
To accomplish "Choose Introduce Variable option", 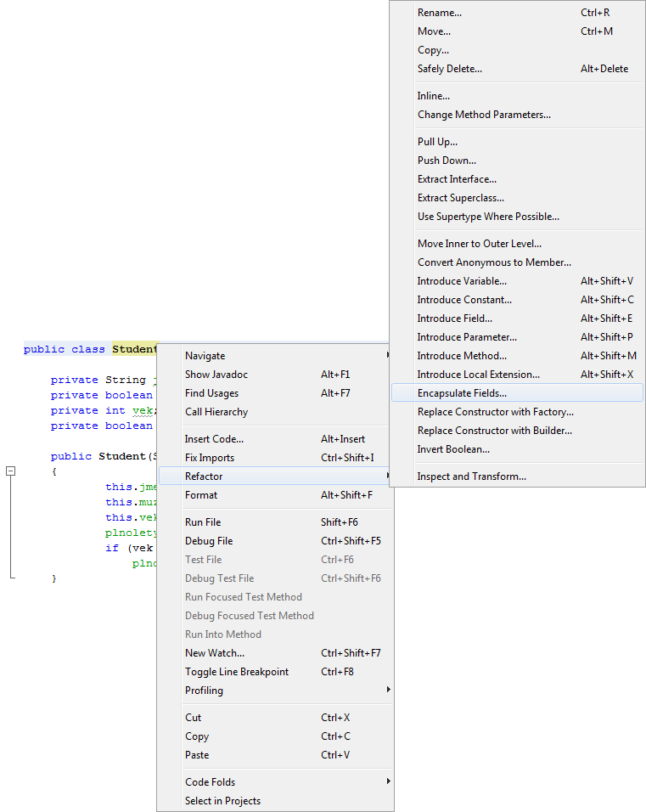I will [x=462, y=281].
